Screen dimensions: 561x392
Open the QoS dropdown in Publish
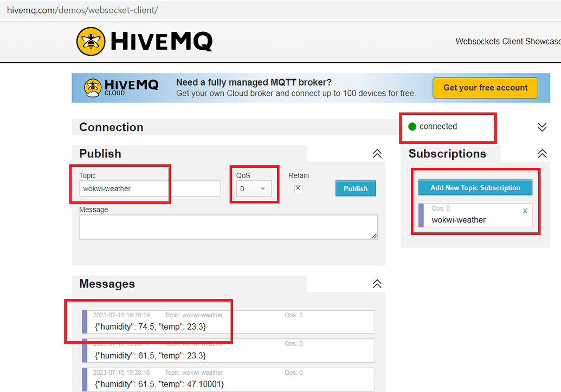click(254, 188)
